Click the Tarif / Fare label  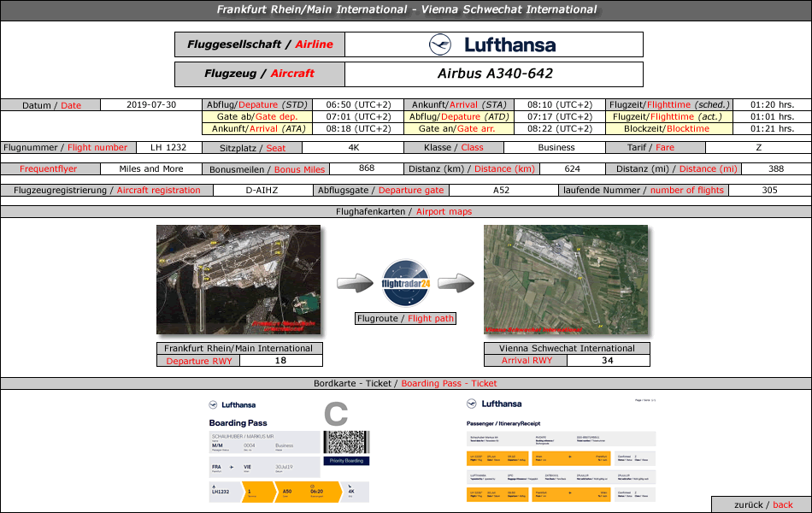coord(656,148)
